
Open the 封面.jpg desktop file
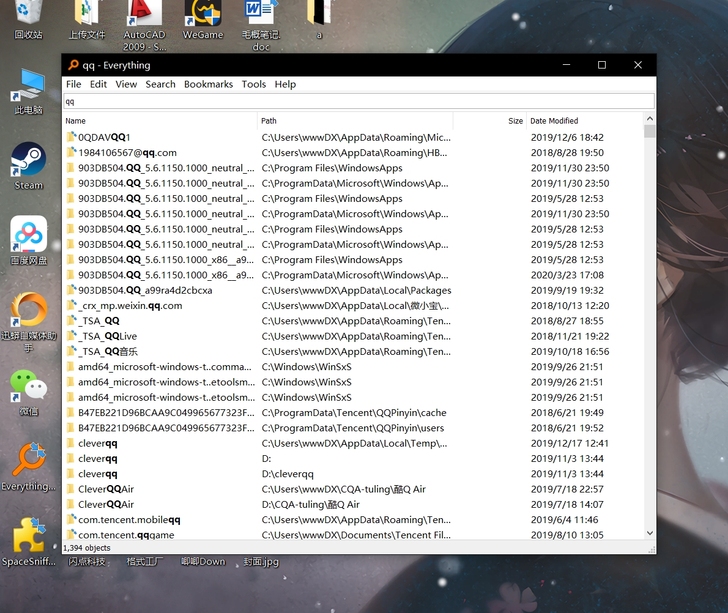coord(261,562)
